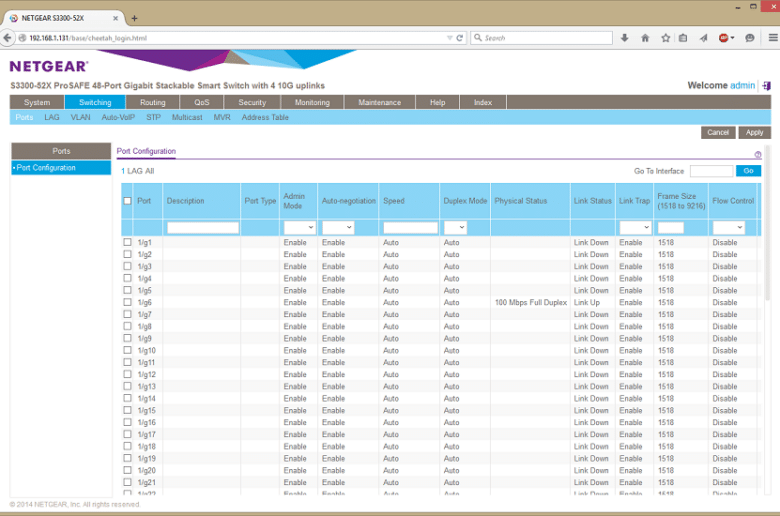Click the Description filter input field
The height and width of the screenshot is (516, 780).
pos(203,227)
